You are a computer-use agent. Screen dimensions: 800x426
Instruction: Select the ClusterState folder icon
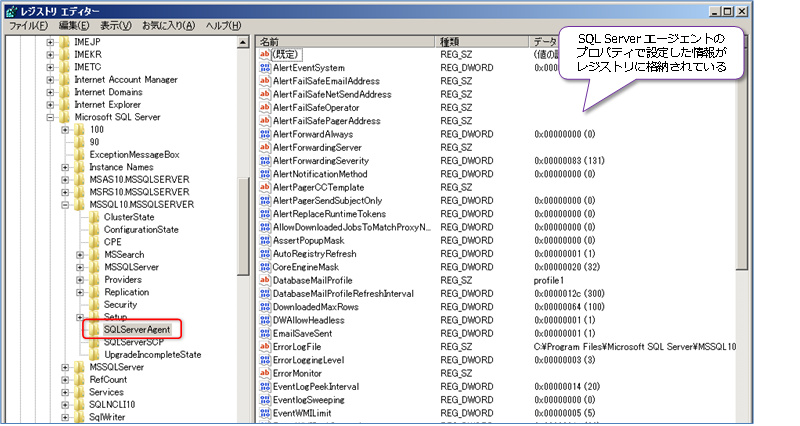(94, 217)
